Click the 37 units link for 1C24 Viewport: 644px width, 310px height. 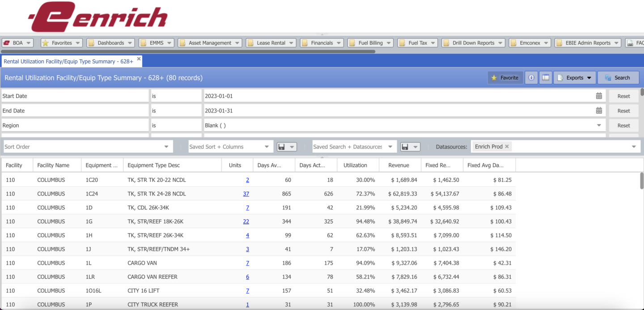pyautogui.click(x=246, y=193)
